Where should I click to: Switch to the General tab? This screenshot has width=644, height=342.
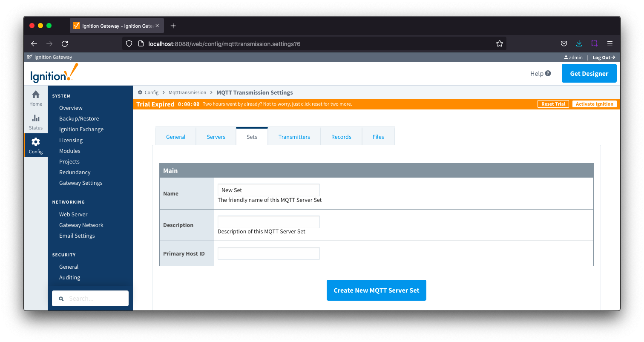click(x=175, y=137)
